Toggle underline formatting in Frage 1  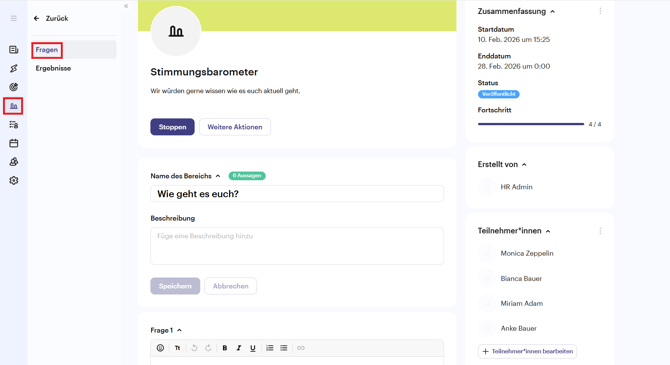coord(253,348)
